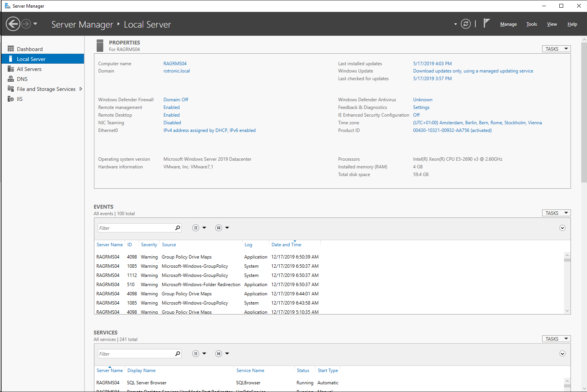Click the last checked for updates date link
Viewport: 587px width, 392px height.
pyautogui.click(x=432, y=79)
